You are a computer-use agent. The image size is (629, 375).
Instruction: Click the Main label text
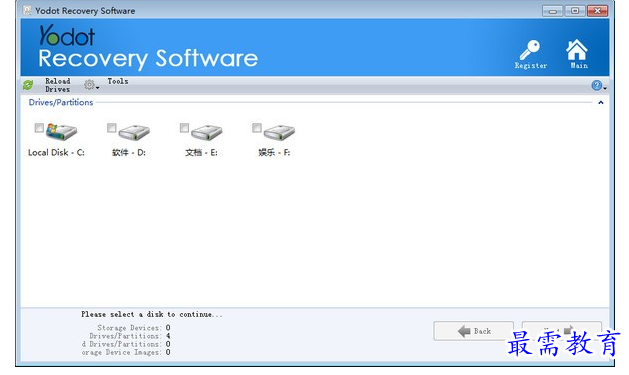(579, 65)
